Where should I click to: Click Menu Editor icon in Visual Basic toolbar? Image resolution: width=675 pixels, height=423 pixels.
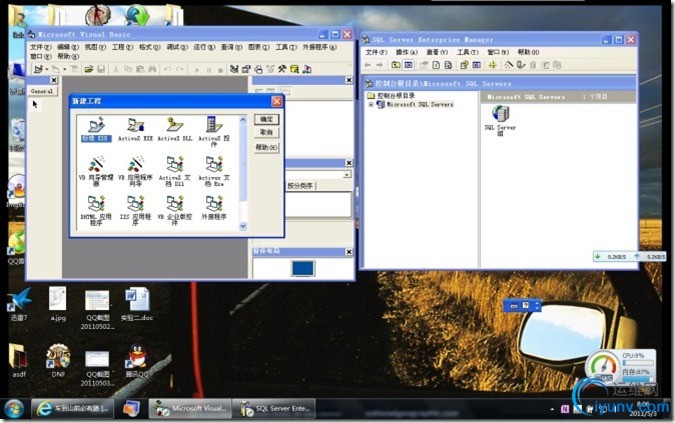(74, 69)
